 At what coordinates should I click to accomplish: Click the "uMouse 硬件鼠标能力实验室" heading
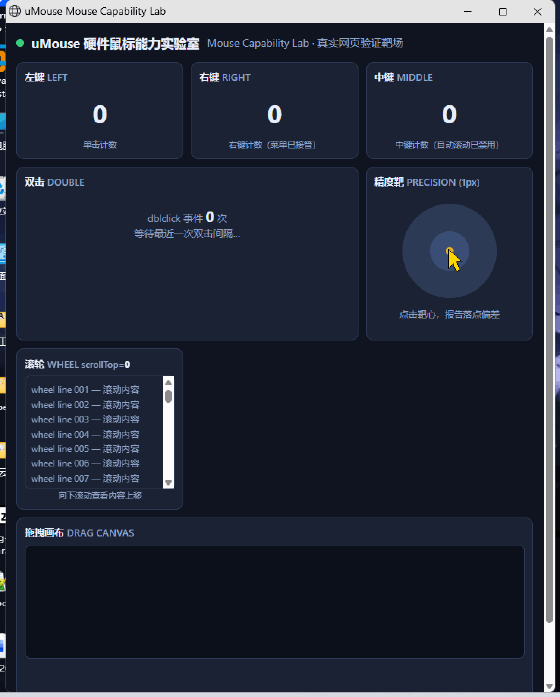point(115,44)
